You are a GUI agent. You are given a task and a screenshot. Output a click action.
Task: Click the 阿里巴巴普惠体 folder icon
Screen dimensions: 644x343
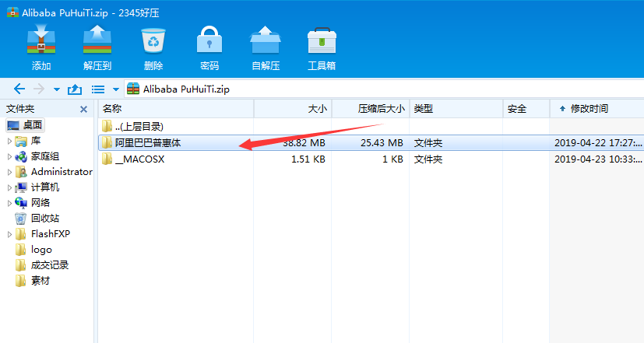point(107,142)
